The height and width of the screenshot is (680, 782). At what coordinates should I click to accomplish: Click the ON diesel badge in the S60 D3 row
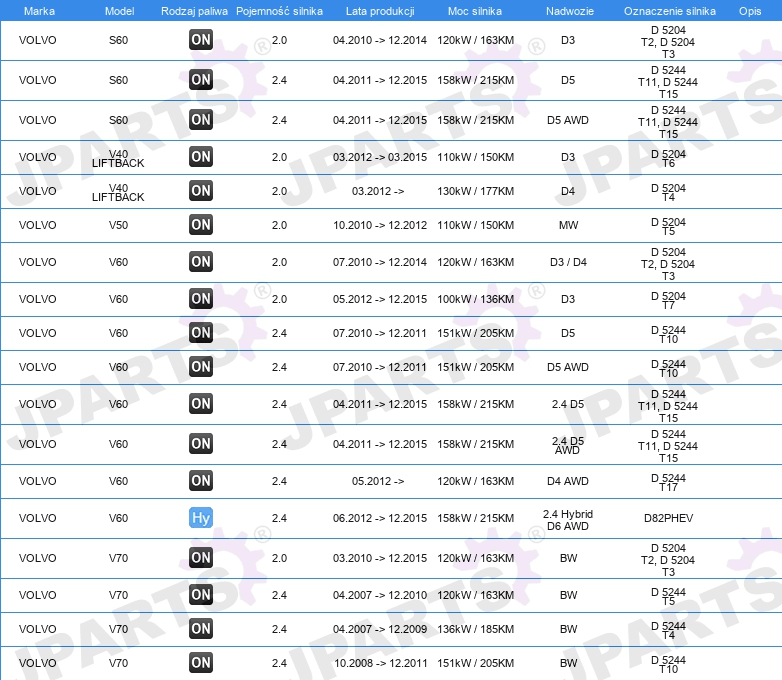201,40
